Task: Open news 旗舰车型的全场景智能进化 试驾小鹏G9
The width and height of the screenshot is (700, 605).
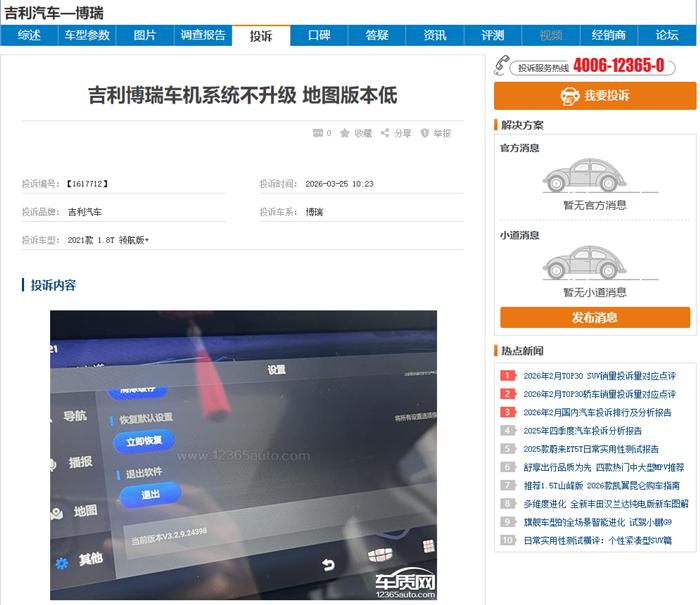Action: coord(597,522)
